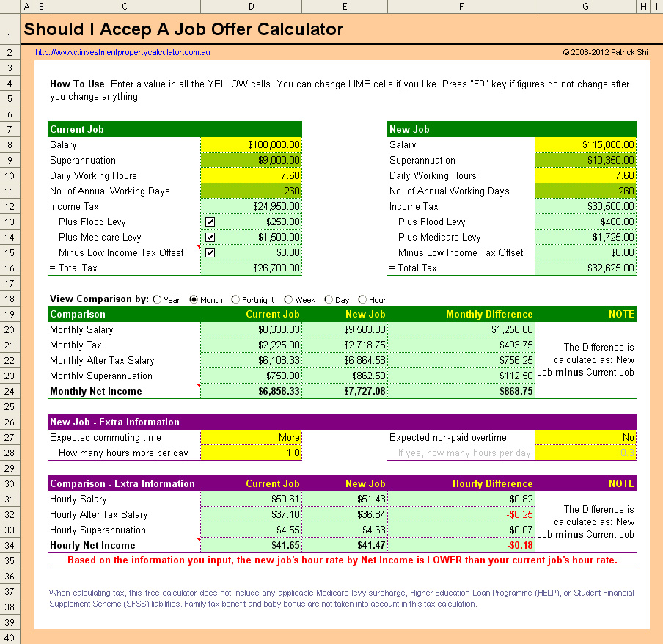Click the Current Job section header
663x644 pixels.
coord(175,129)
